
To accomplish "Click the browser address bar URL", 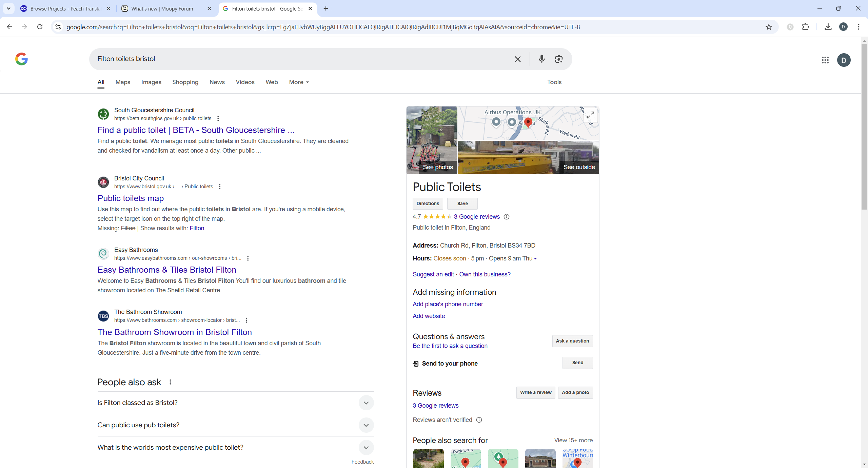I will (323, 27).
